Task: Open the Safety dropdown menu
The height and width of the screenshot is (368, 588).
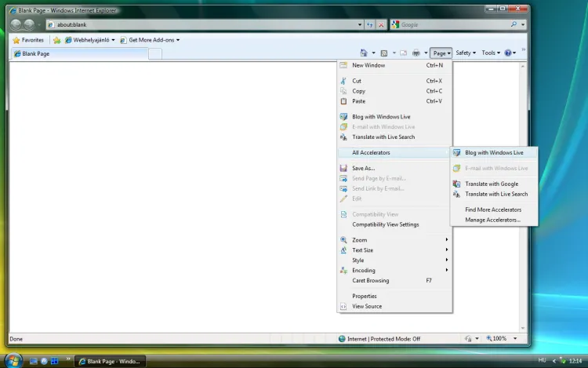Action: coord(465,53)
